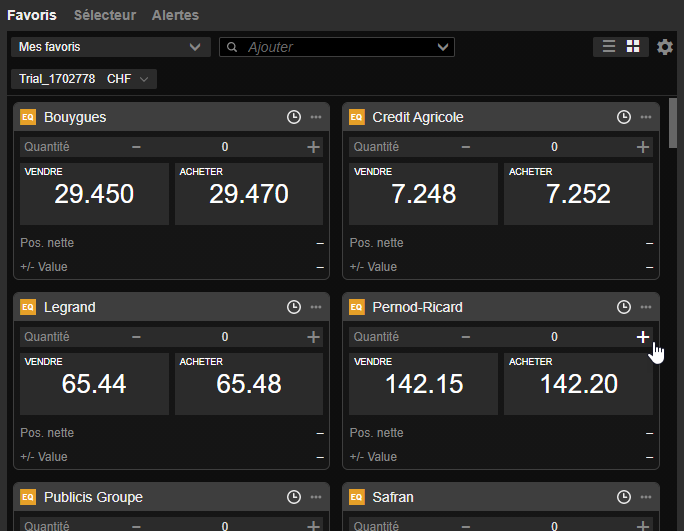Decrease Credit Agricole quantity with minus
The image size is (684, 531).
(466, 147)
